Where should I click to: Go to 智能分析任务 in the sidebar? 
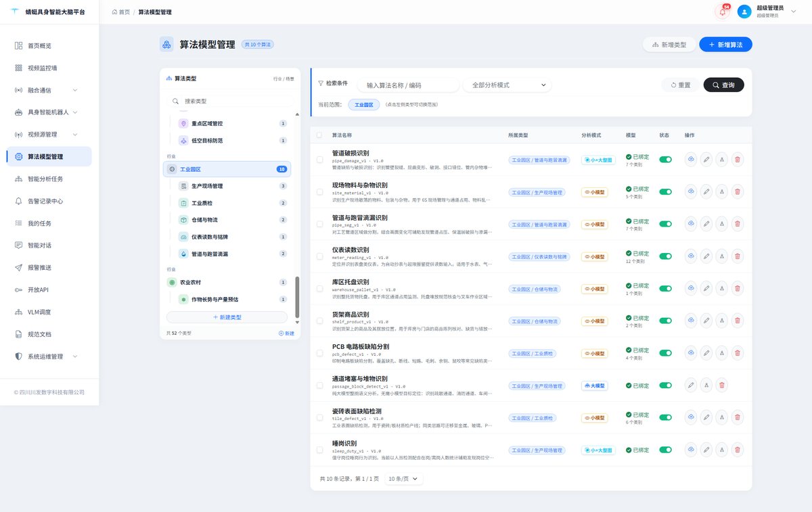coord(49,179)
